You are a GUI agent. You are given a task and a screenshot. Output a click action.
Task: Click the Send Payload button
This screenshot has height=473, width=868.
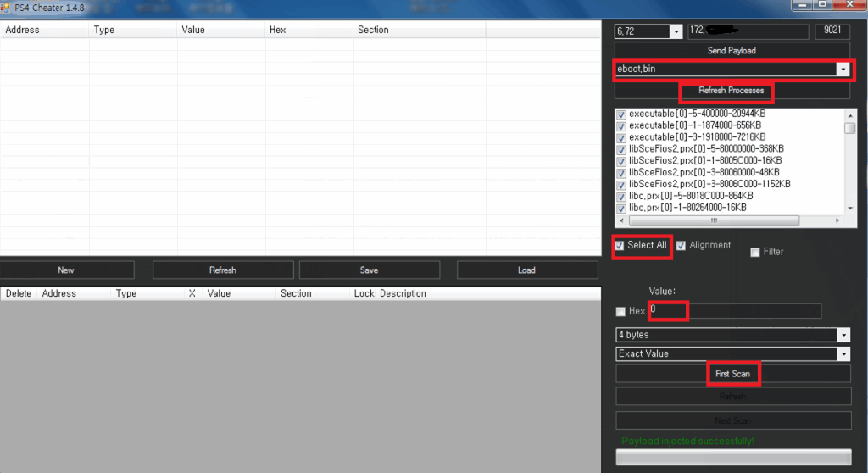click(732, 50)
